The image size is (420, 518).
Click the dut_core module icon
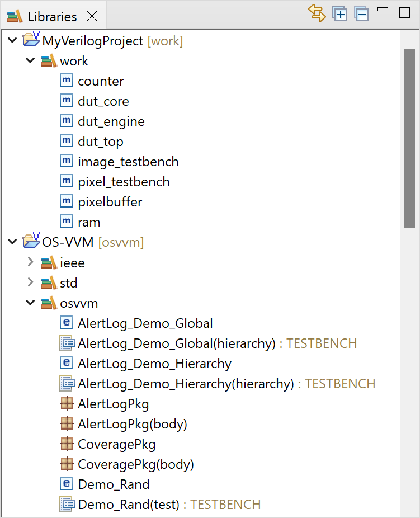(x=67, y=101)
